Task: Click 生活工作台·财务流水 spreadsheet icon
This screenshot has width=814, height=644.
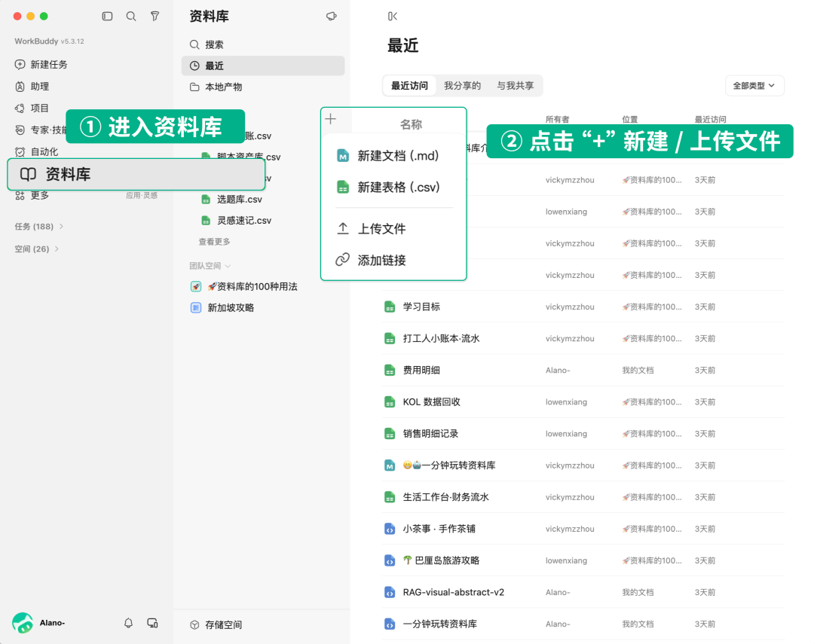Action: [x=390, y=497]
